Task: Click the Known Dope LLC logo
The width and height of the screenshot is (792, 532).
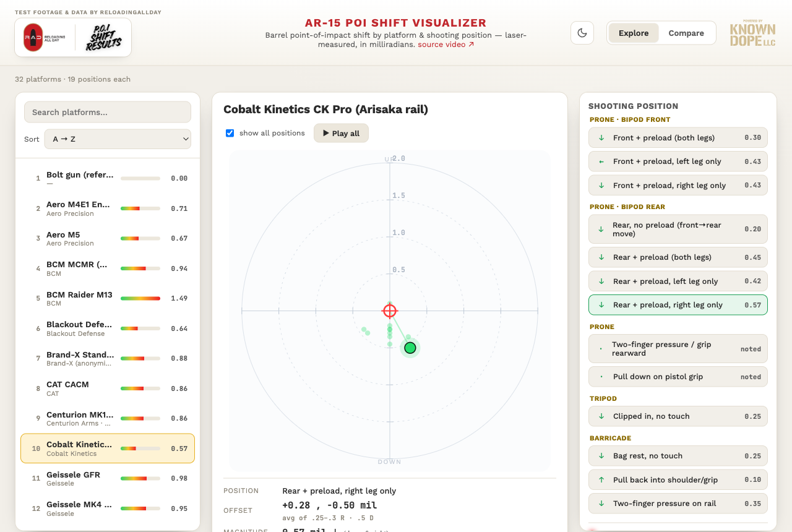Action: point(752,33)
